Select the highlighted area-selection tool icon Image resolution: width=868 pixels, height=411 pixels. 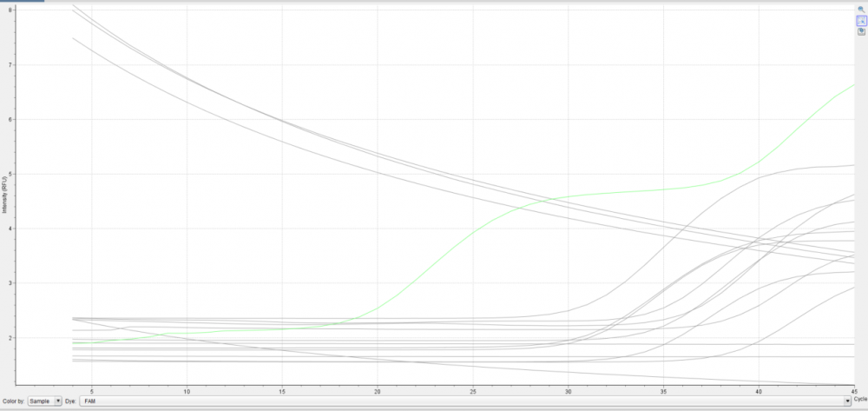[x=861, y=20]
